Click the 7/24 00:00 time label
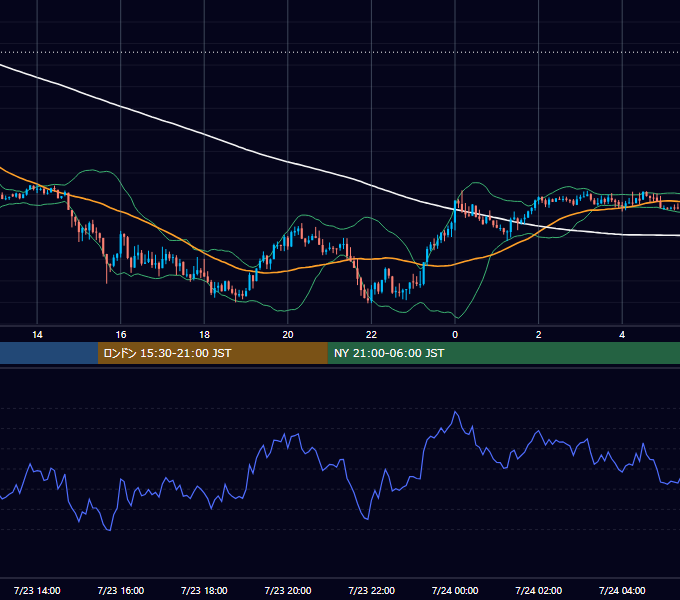This screenshot has height=600, width=680. coord(455,590)
